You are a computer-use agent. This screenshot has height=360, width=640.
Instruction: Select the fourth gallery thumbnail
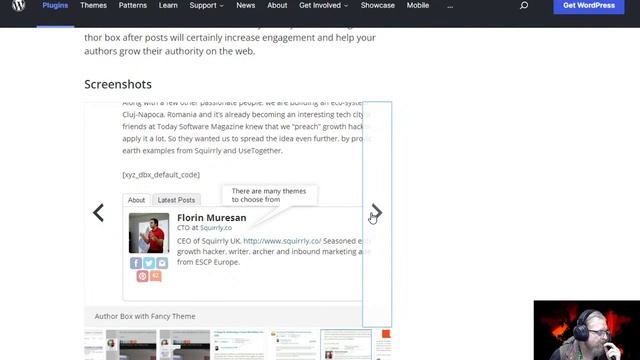238,344
